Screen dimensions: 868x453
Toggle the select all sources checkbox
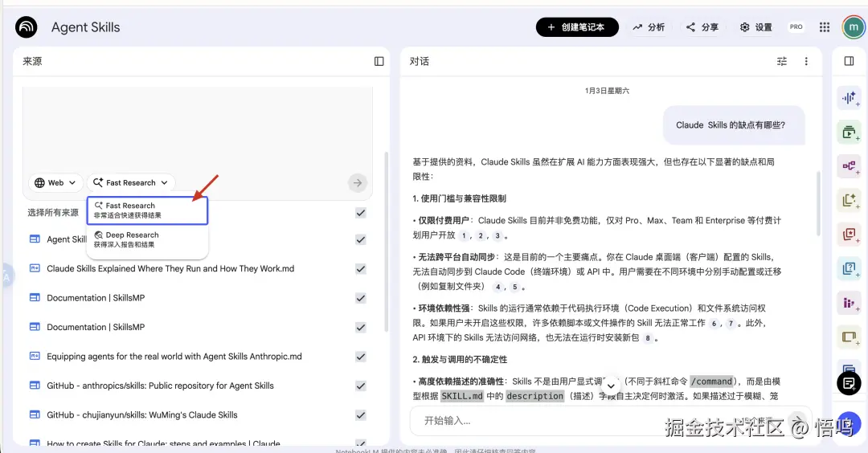coord(360,213)
